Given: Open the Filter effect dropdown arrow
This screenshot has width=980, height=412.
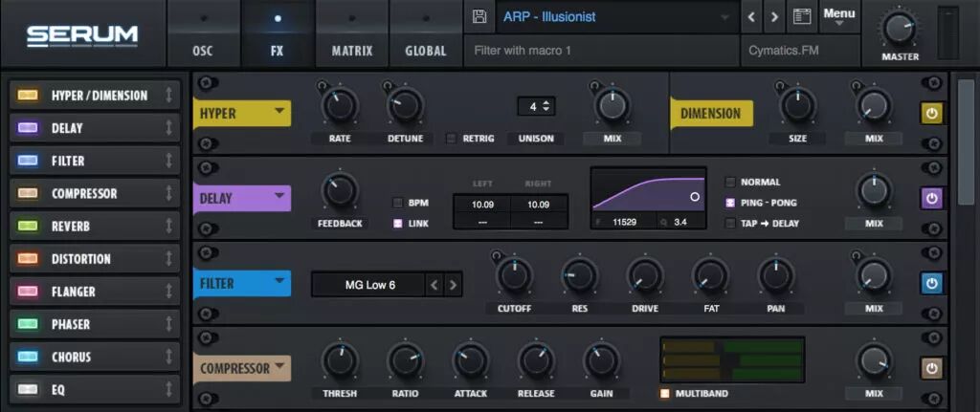Looking at the screenshot, I should (x=279, y=281).
